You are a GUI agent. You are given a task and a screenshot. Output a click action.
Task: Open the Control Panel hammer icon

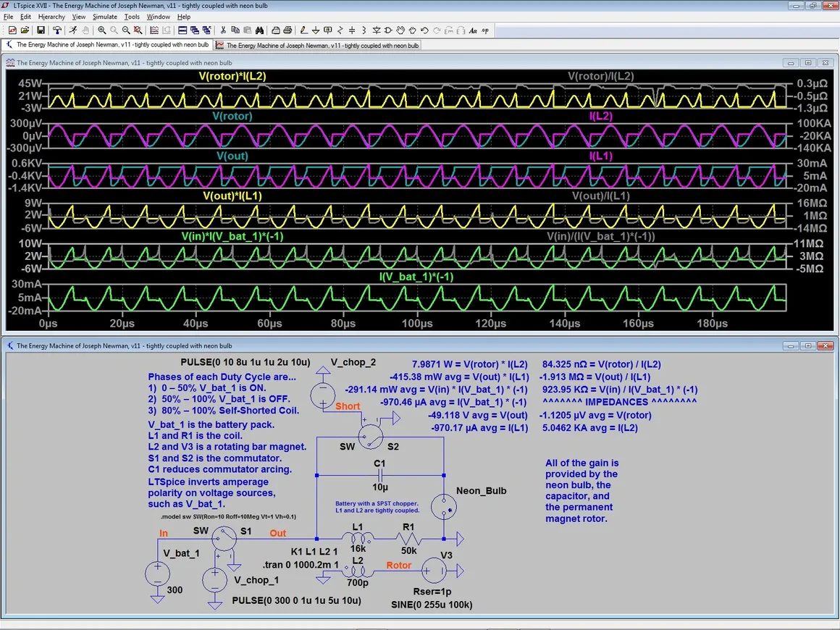57,30
